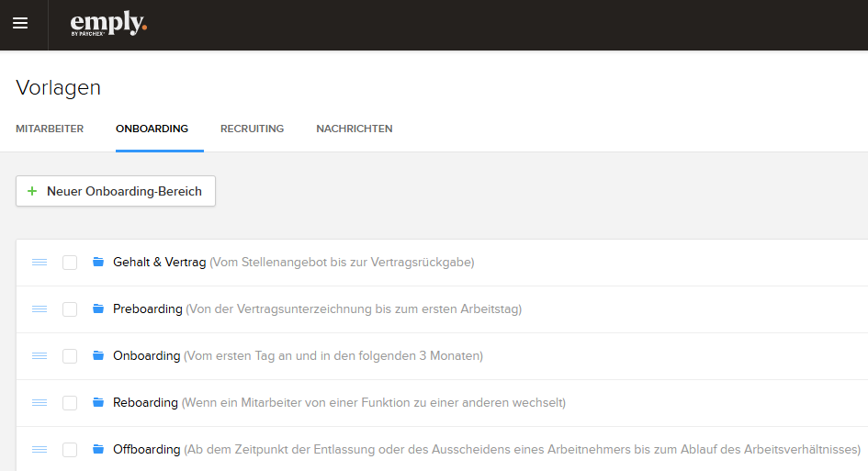This screenshot has width=868, height=471.
Task: Open the Offboarding area
Action: (x=147, y=449)
